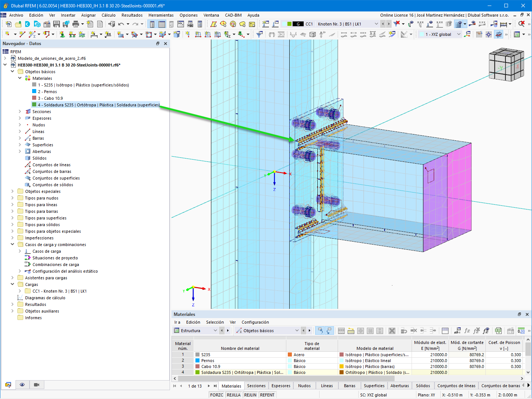Image resolution: width=532 pixels, height=399 pixels.
Task: Click the eye display tab in Navigator
Action: [22, 385]
